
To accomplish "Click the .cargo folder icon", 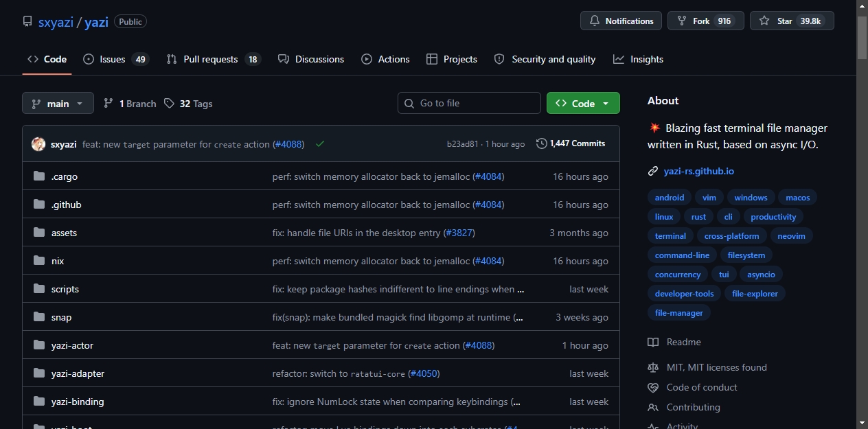I will click(39, 176).
